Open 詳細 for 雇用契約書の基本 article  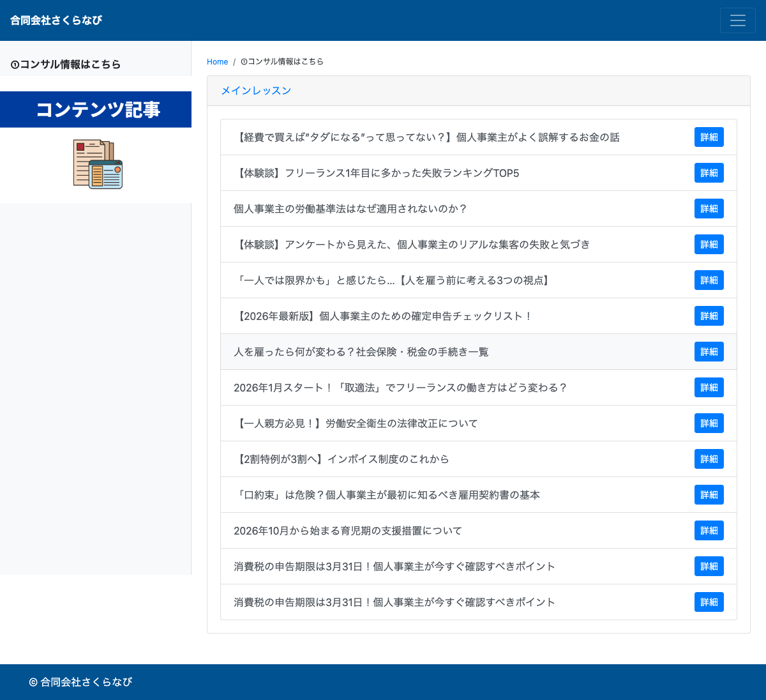(x=709, y=494)
